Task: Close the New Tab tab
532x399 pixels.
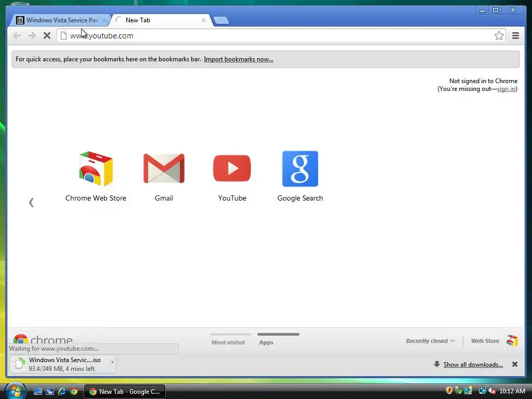Action: [x=204, y=20]
